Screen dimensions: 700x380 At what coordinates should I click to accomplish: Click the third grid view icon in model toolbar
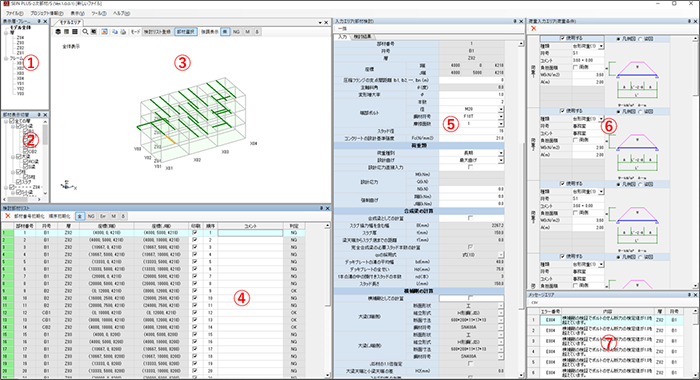click(75, 32)
